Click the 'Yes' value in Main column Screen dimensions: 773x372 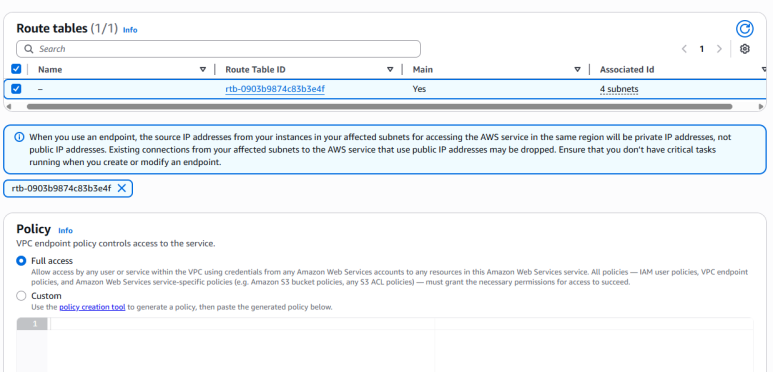(x=419, y=89)
